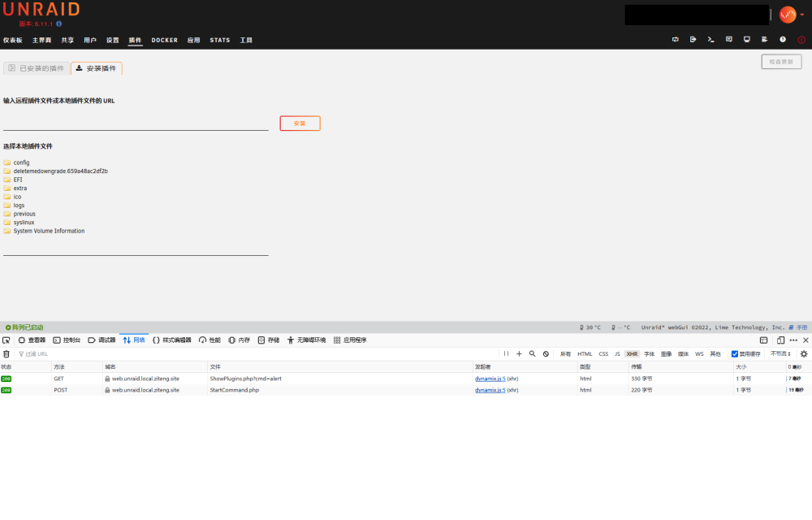Open the feedback speech-bubble icon
This screenshot has height=520, width=812.
[x=728, y=39]
